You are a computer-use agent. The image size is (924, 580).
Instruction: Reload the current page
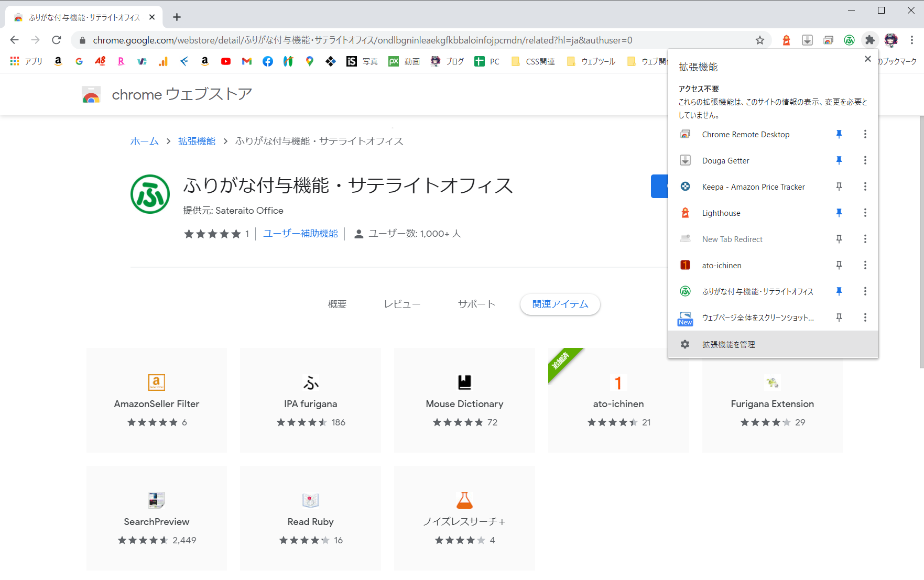57,40
